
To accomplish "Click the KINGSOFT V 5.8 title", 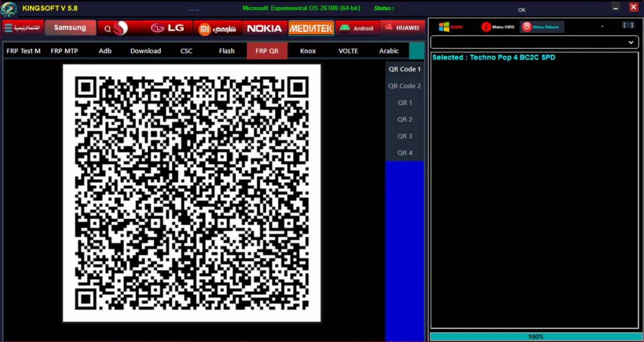I will pyautogui.click(x=50, y=8).
